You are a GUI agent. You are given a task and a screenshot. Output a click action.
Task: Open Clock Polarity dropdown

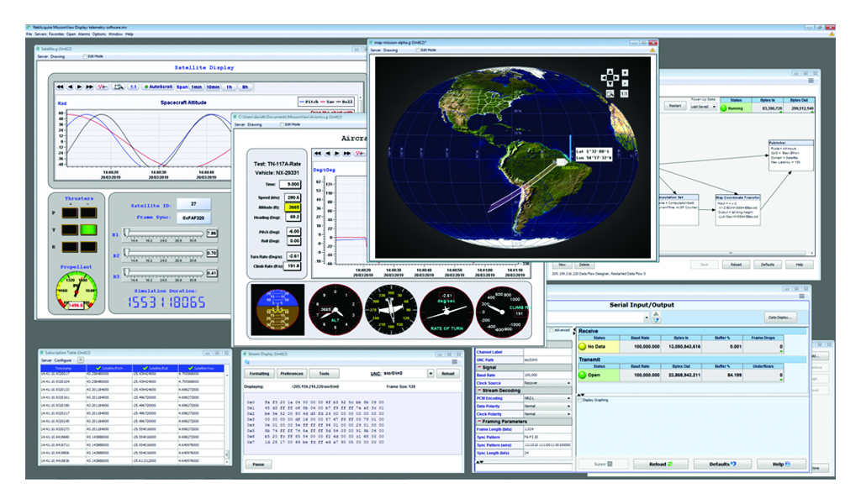(x=547, y=414)
